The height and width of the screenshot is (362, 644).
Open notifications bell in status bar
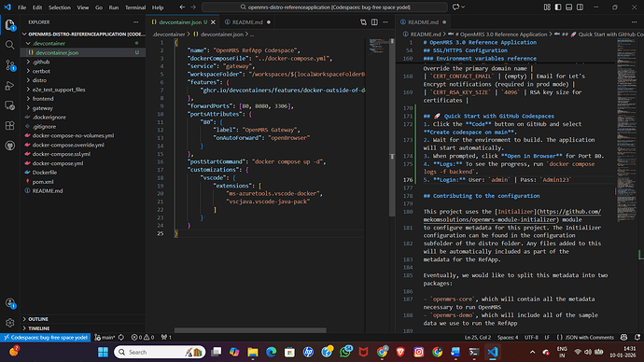(x=637, y=338)
